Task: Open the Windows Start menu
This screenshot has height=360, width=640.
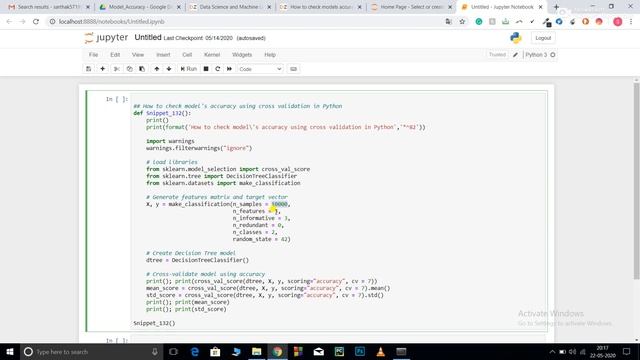Action: 10,351
